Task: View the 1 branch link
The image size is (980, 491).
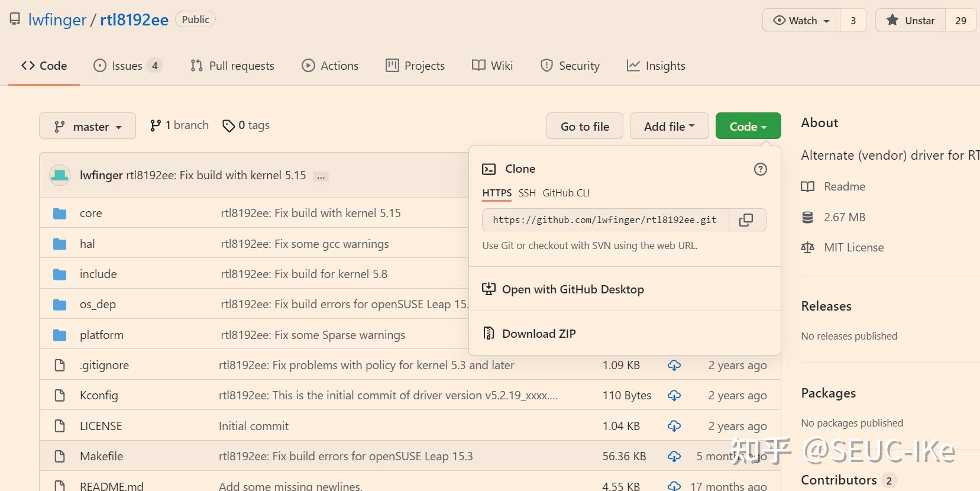Action: pos(179,125)
